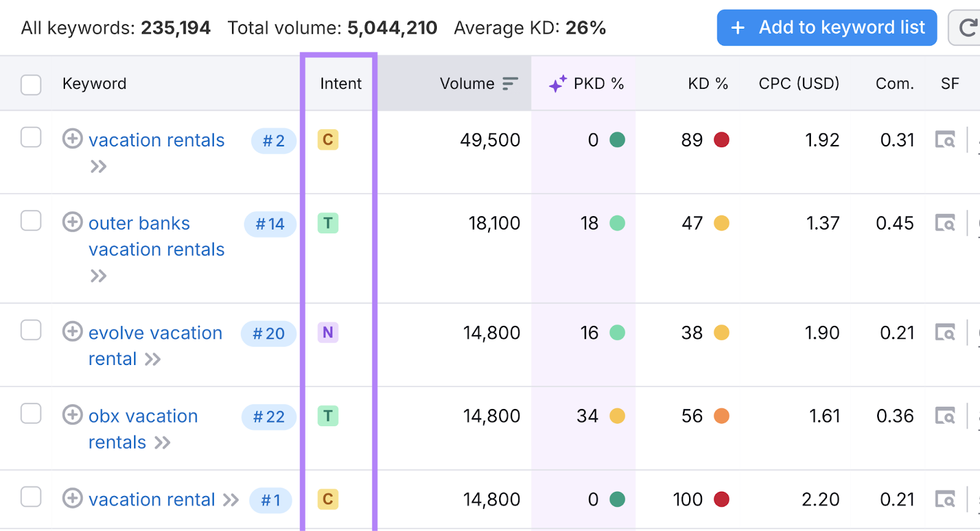Image resolution: width=980 pixels, height=531 pixels.
Task: Open the obx vacation rentals link
Action: pos(143,429)
